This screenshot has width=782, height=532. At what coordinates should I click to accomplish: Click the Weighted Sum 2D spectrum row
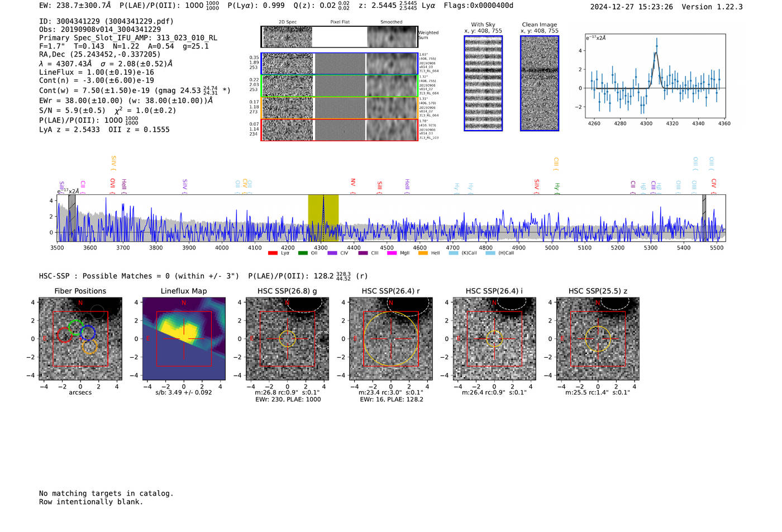pos(339,37)
